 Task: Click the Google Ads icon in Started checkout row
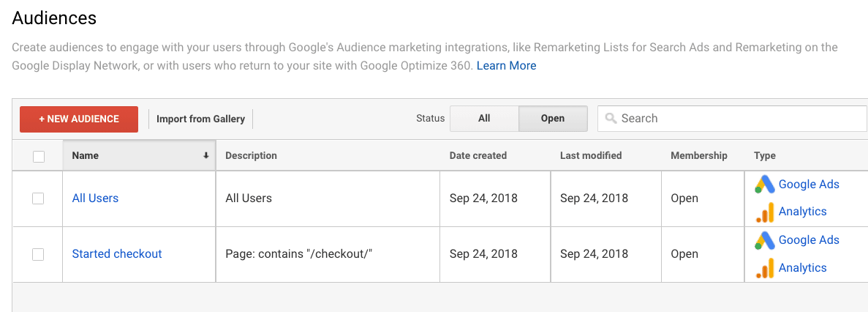(764, 240)
